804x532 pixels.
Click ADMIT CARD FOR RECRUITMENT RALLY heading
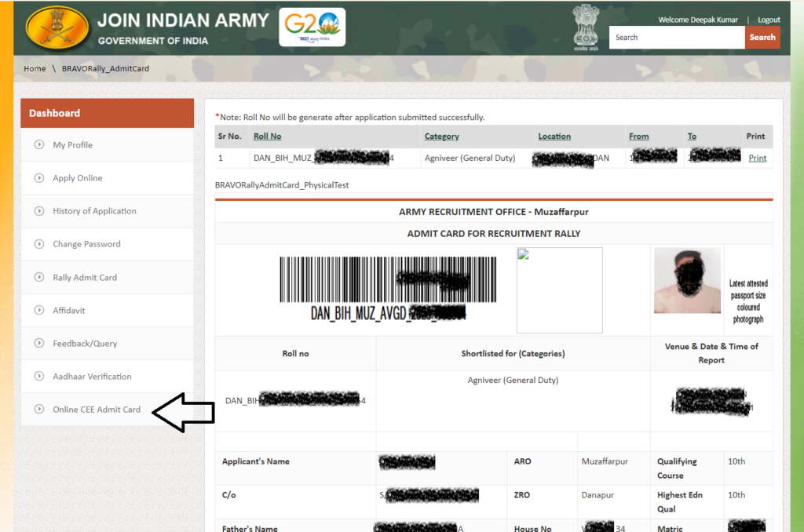493,234
